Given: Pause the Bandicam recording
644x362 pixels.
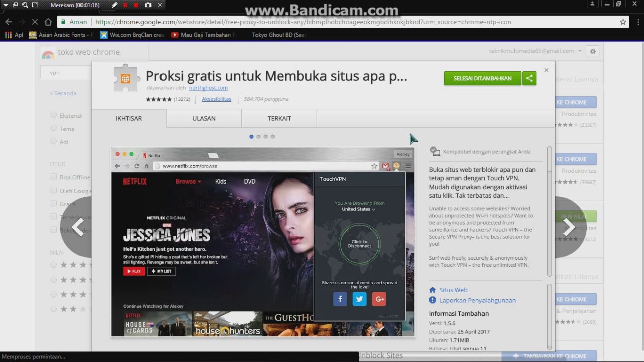Looking at the screenshot, I should (125, 5).
